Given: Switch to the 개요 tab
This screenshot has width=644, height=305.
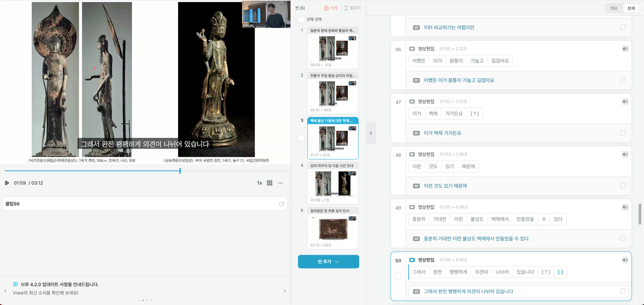Looking at the screenshot, I should [613, 8].
